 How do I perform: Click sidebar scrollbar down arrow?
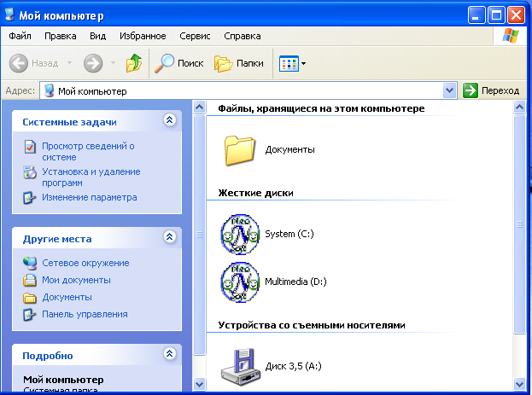(x=200, y=385)
